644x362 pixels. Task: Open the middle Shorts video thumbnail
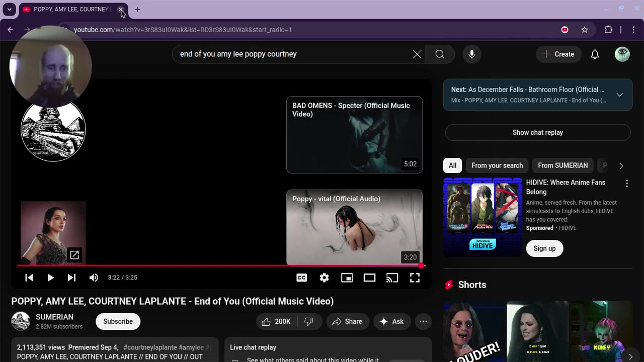(x=537, y=331)
